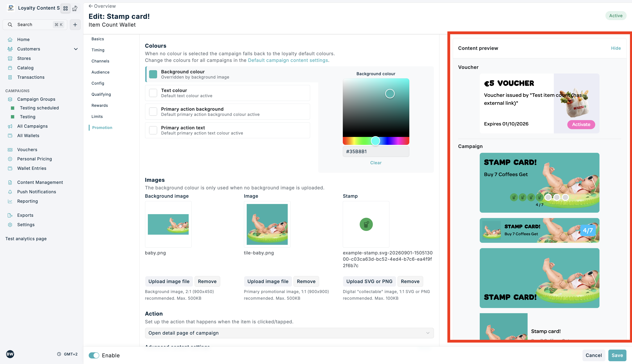Click the Save button
Viewport: 632px width, 364px height.
pyautogui.click(x=617, y=355)
